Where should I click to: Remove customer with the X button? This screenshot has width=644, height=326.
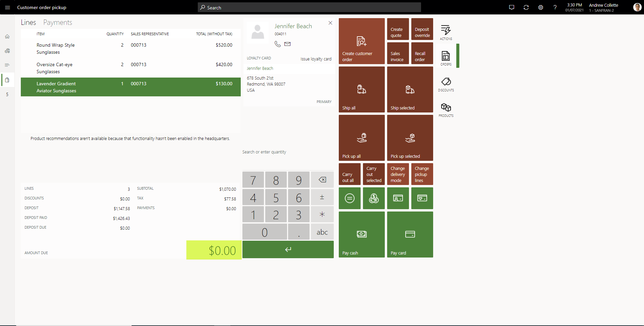pos(330,23)
